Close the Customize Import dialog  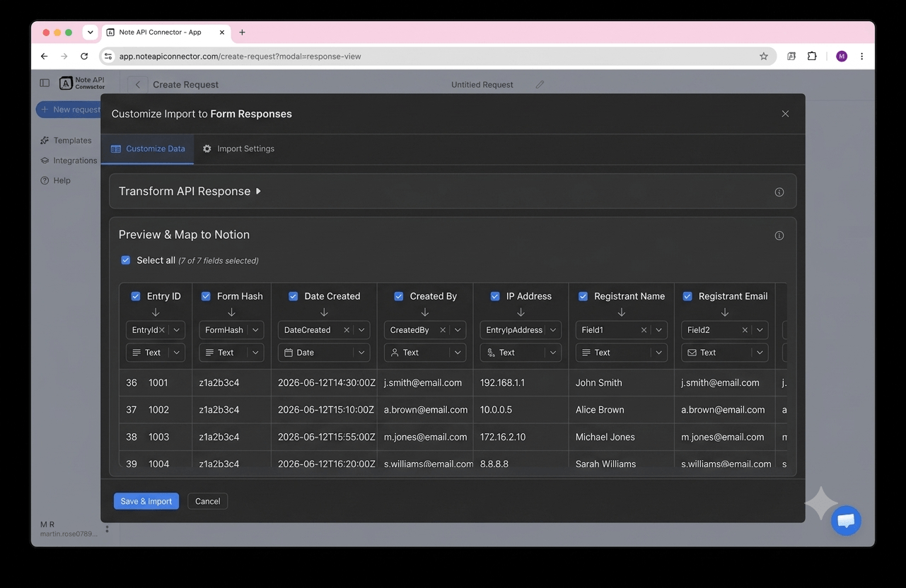click(x=785, y=114)
